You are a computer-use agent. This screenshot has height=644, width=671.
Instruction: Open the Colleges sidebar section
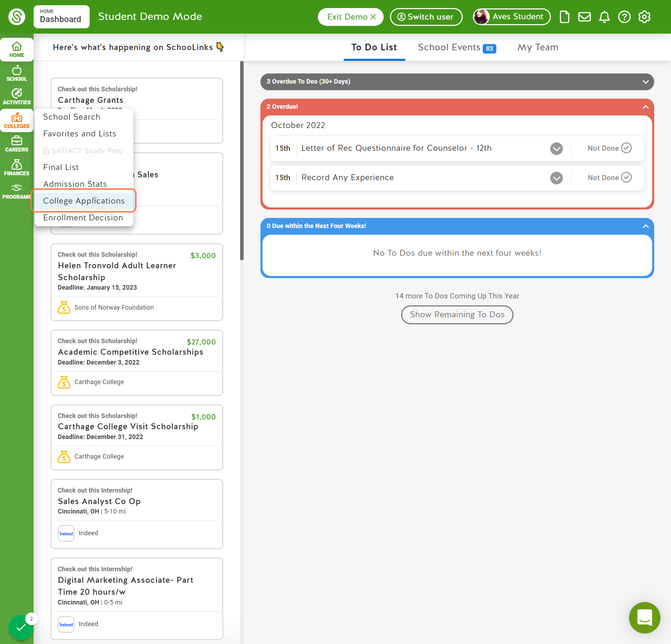pyautogui.click(x=17, y=121)
